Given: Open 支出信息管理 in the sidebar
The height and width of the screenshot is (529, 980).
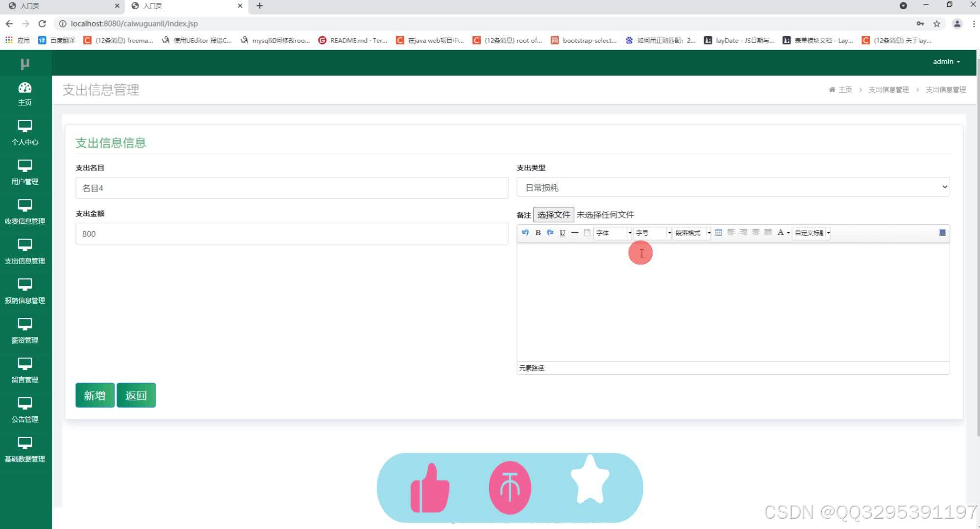Looking at the screenshot, I should coord(25,252).
